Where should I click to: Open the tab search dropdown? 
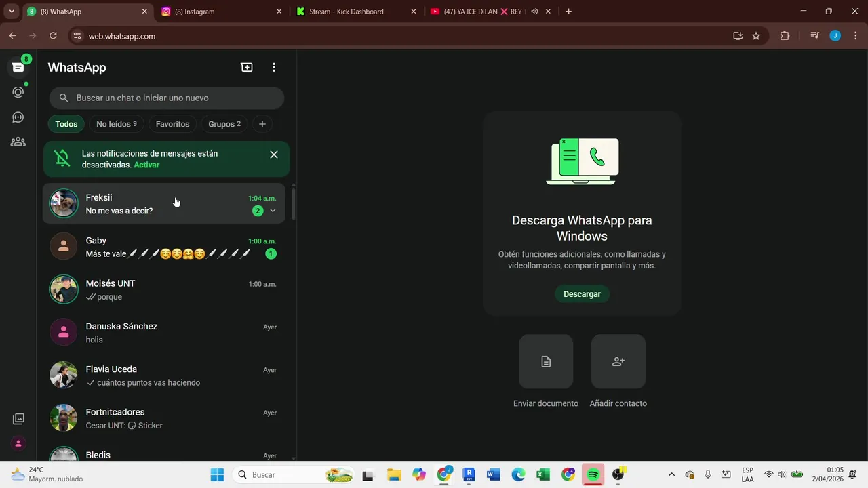[12, 12]
